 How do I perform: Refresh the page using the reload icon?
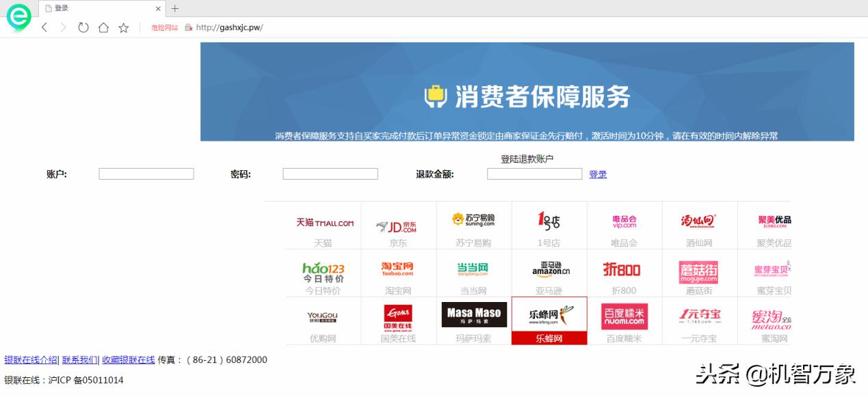coord(83,27)
